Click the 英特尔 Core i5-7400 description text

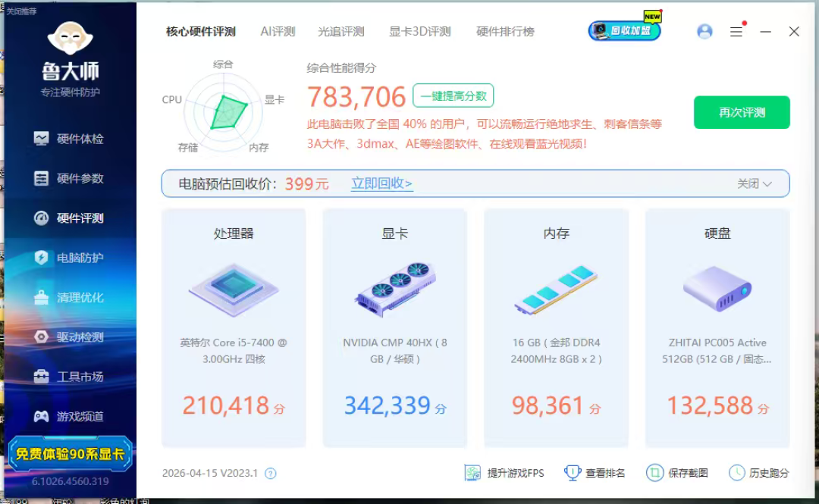[x=234, y=351]
